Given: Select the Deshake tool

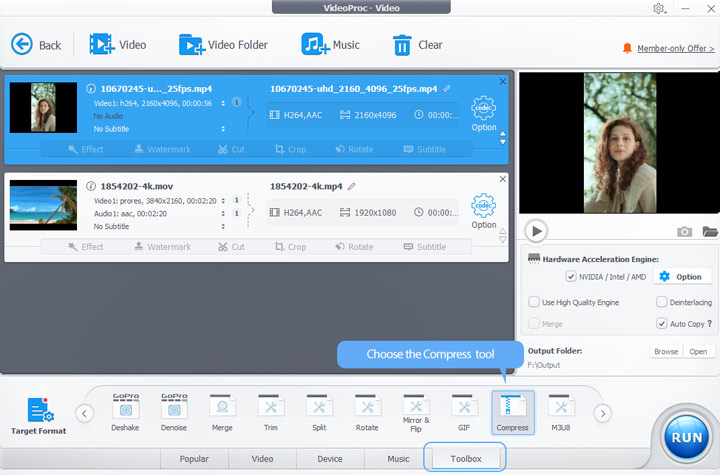Looking at the screenshot, I should [125, 412].
